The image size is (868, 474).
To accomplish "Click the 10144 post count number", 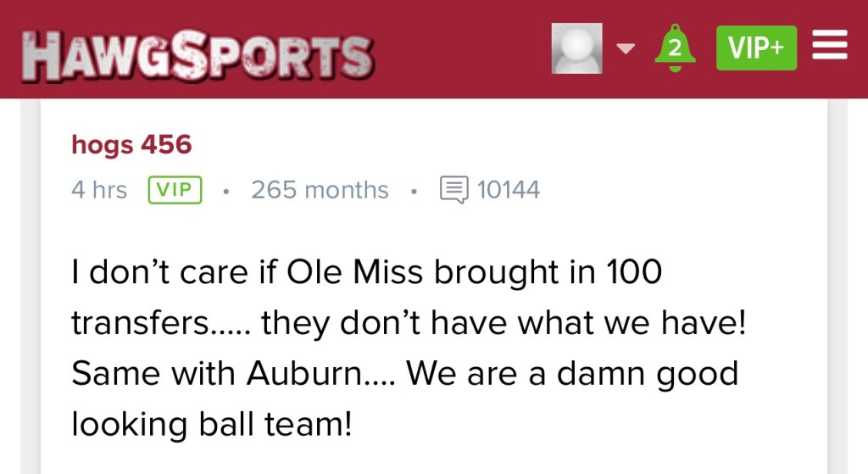I will pos(509,190).
